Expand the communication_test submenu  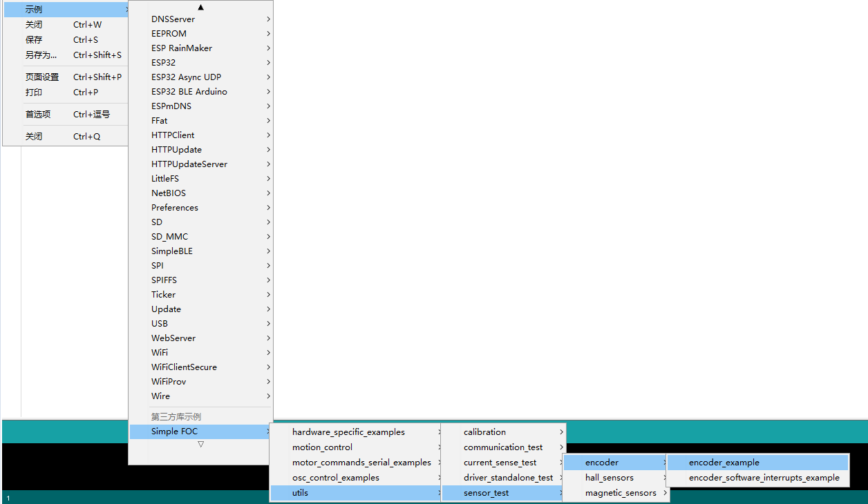click(x=502, y=447)
